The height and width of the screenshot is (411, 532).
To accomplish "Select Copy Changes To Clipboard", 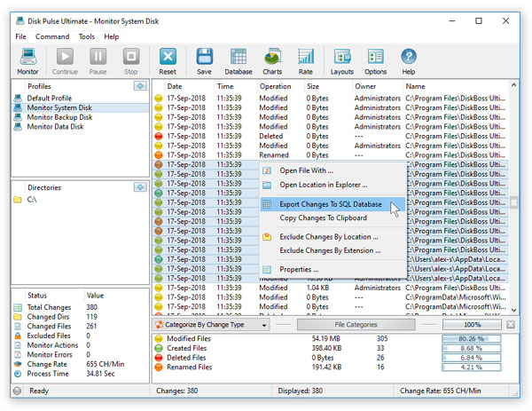I will click(x=333, y=217).
